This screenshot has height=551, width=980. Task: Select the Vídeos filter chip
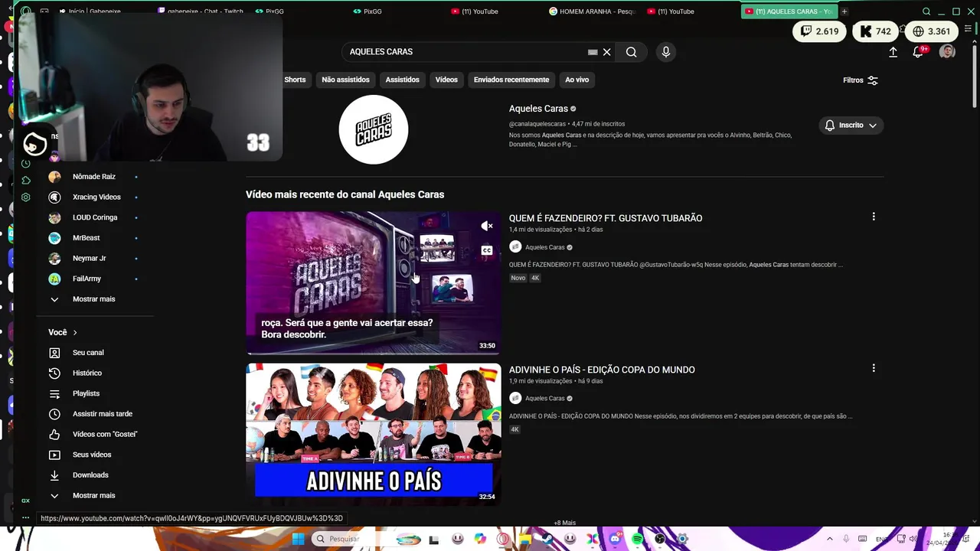[x=446, y=80]
